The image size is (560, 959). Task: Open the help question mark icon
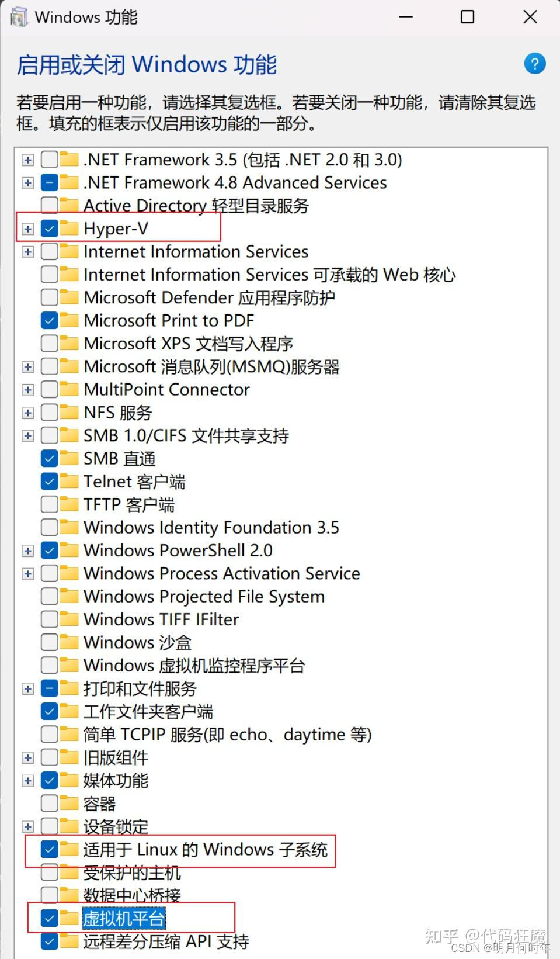(534, 64)
